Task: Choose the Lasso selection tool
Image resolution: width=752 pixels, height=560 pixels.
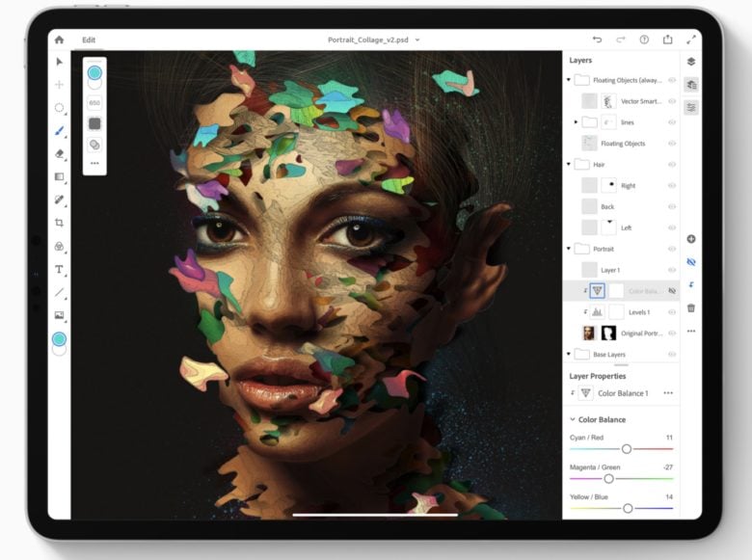Action: (59, 108)
